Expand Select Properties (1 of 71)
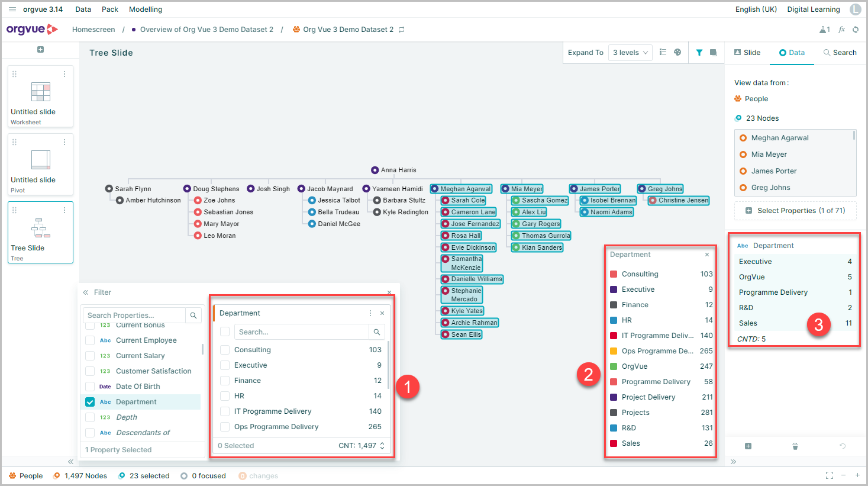The height and width of the screenshot is (486, 868). [795, 211]
